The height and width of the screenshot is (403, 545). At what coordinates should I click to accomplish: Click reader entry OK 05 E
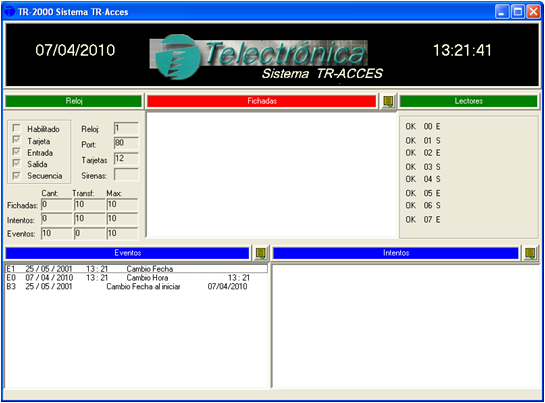(x=423, y=193)
